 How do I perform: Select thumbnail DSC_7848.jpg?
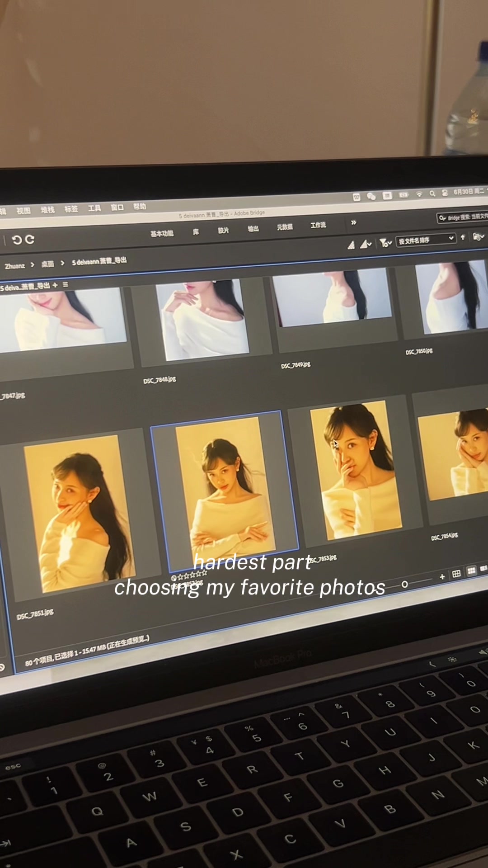tap(202, 320)
